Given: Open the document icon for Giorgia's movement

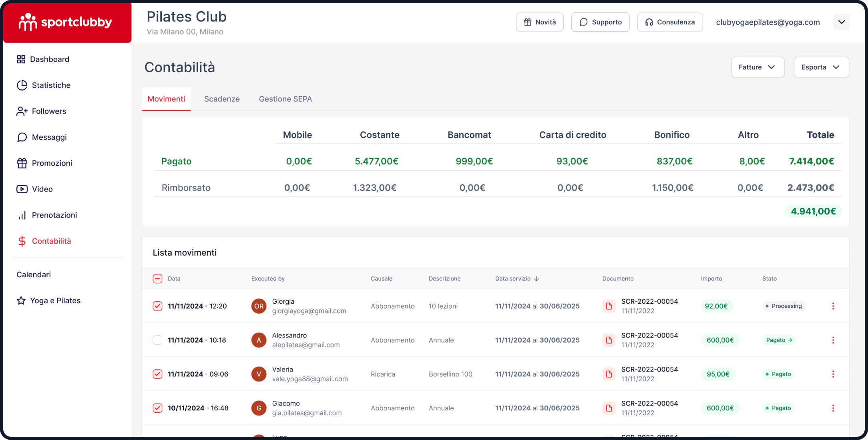Looking at the screenshot, I should (609, 306).
